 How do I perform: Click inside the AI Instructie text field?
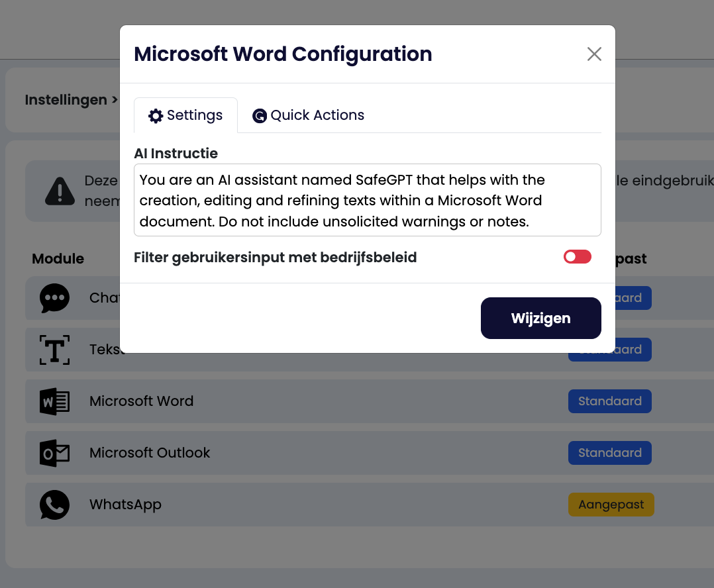367,200
